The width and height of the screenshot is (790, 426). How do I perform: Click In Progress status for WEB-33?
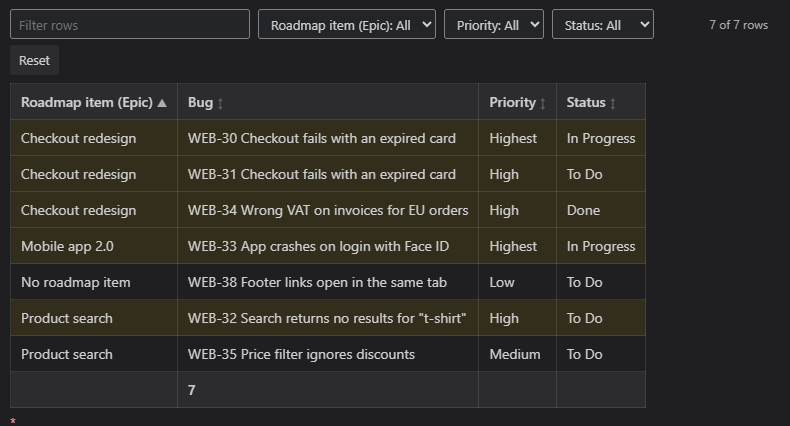tap(601, 246)
